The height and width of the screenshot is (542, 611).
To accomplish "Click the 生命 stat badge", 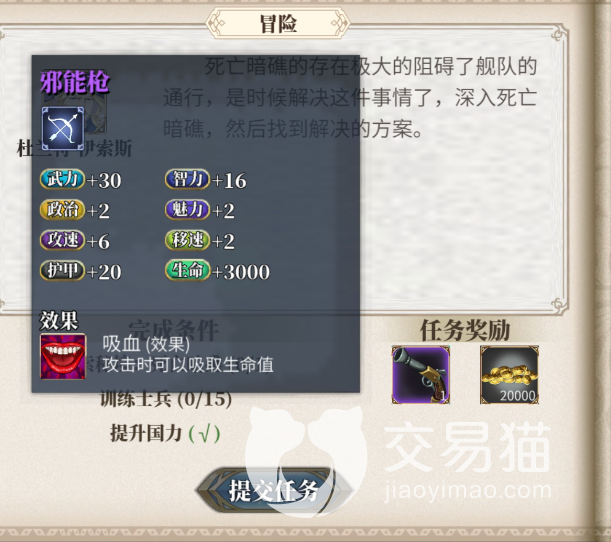I will [187, 270].
